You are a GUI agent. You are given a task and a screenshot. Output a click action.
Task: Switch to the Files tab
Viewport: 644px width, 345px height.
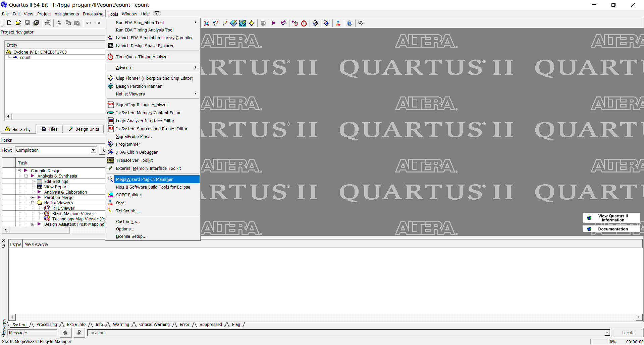click(50, 129)
